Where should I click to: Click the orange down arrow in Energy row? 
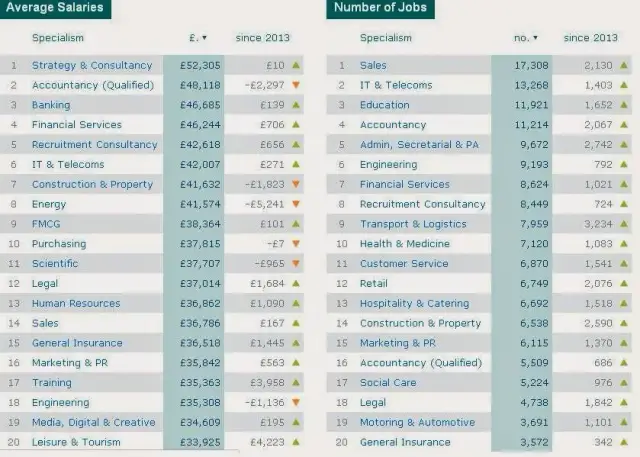(x=297, y=204)
